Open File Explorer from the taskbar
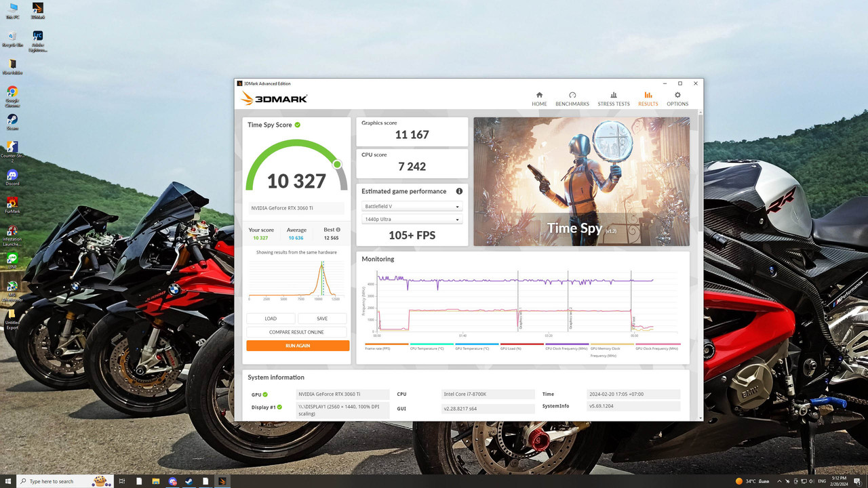Image resolution: width=868 pixels, height=488 pixels. point(156,481)
